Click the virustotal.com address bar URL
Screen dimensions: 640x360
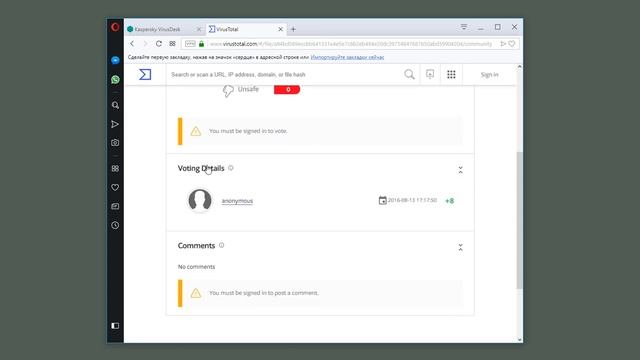point(351,44)
